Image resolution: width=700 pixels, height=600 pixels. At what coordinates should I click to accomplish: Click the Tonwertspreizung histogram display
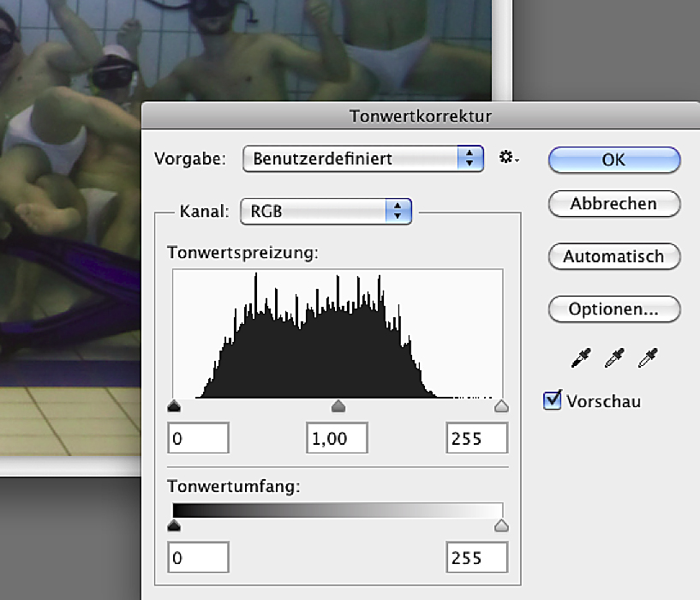(338, 333)
